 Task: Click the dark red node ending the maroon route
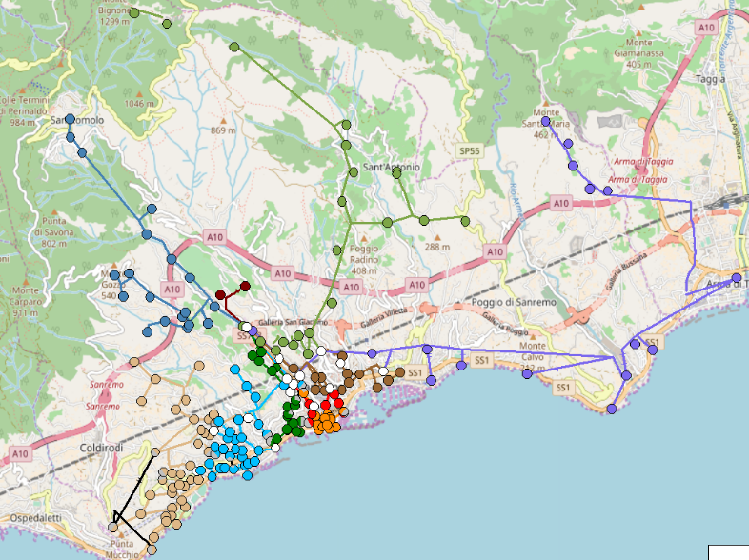pyautogui.click(x=245, y=286)
